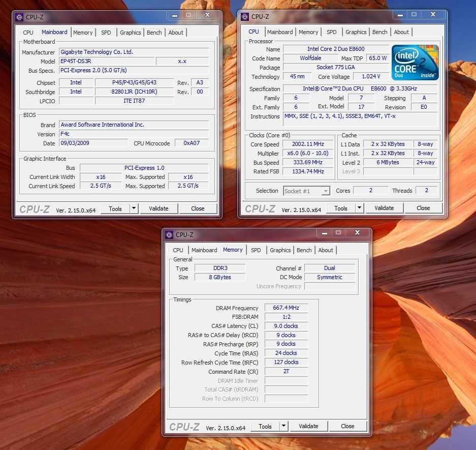
Task: Click Core Speed value 2002.11 MHz
Action: (308, 144)
